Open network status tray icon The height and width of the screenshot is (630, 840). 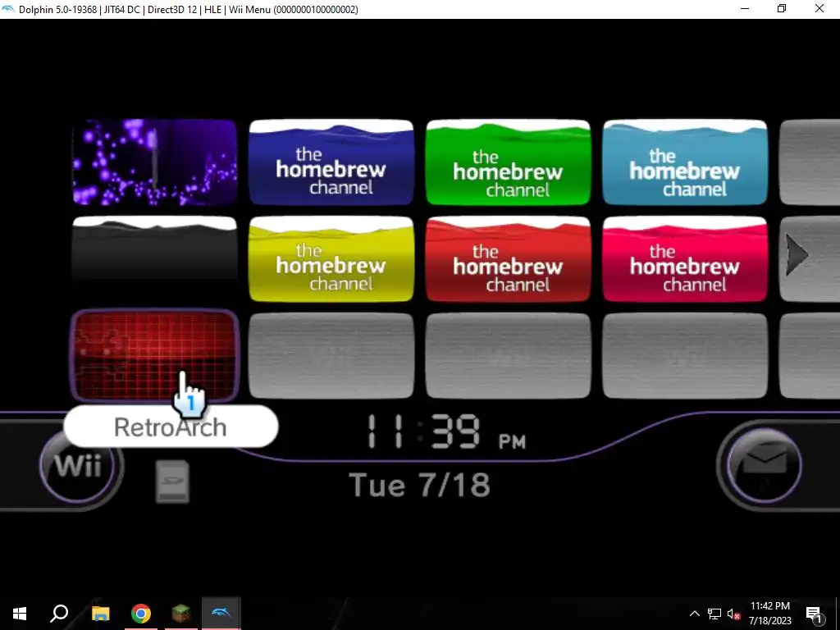714,614
